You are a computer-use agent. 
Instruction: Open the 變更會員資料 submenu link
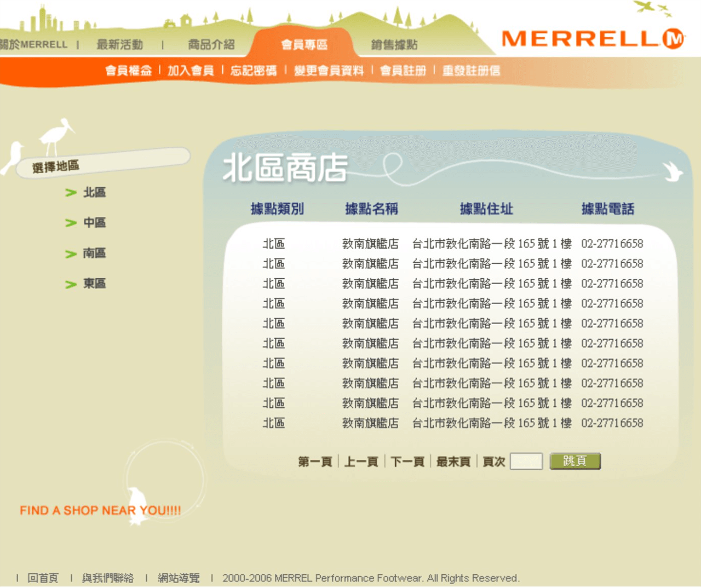click(x=329, y=71)
